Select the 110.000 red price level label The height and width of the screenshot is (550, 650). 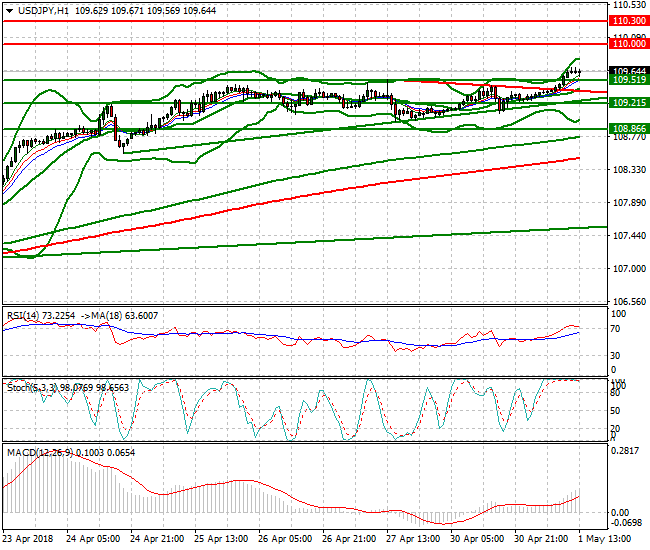pyautogui.click(x=629, y=44)
